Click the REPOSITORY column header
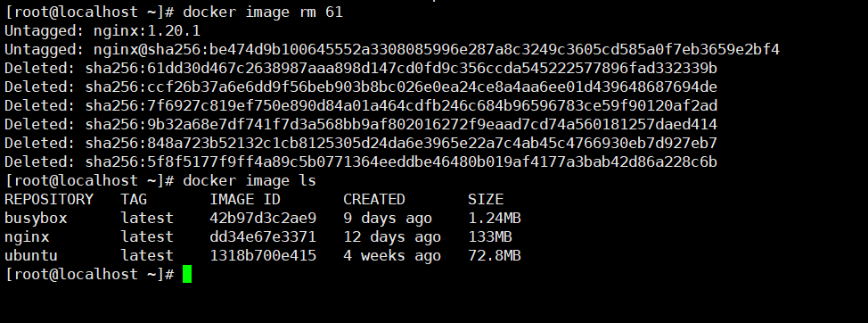The height and width of the screenshot is (323, 868). pos(49,200)
